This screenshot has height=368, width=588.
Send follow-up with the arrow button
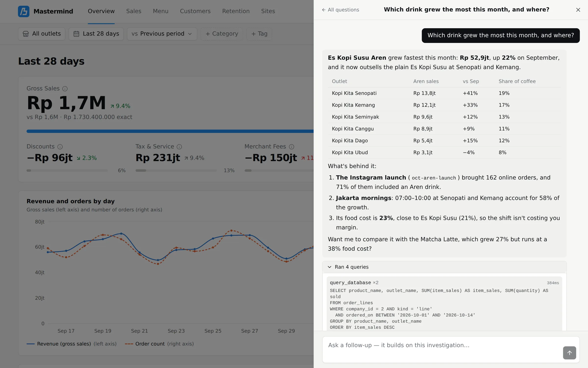(x=569, y=353)
